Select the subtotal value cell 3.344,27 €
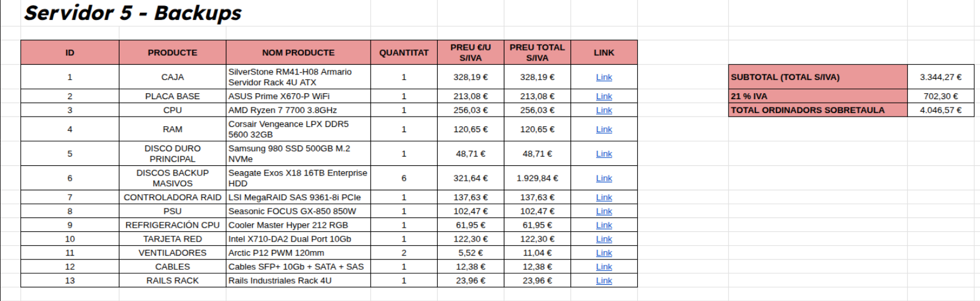 click(x=940, y=77)
